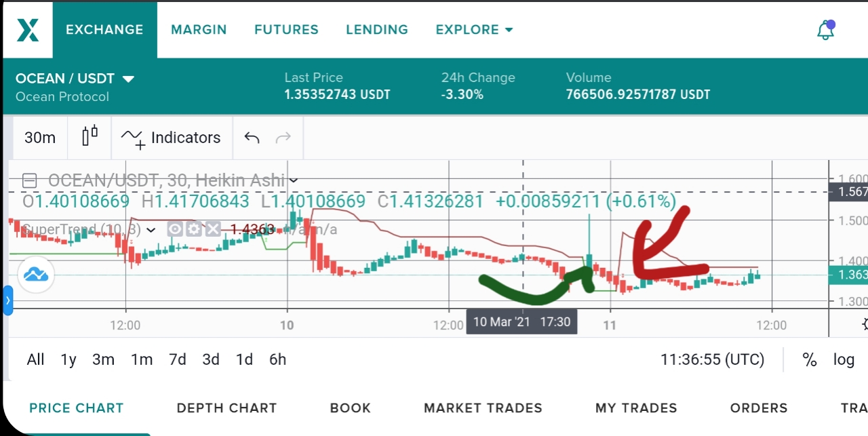The image size is (868, 436).
Task: Click the 24h Change -3.30% value
Action: tap(462, 95)
